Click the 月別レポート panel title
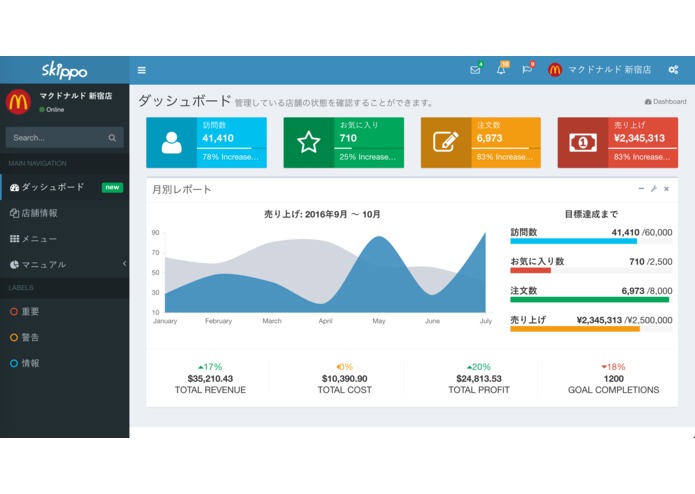 [182, 190]
